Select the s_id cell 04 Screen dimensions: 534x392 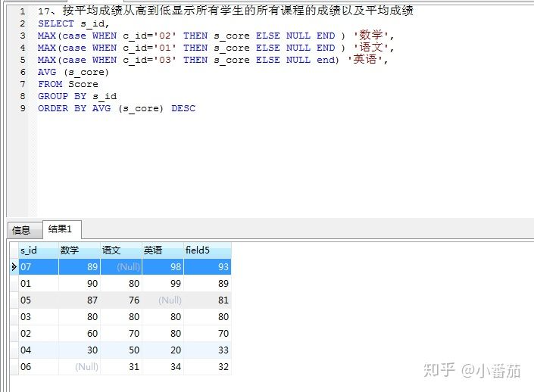point(38,350)
